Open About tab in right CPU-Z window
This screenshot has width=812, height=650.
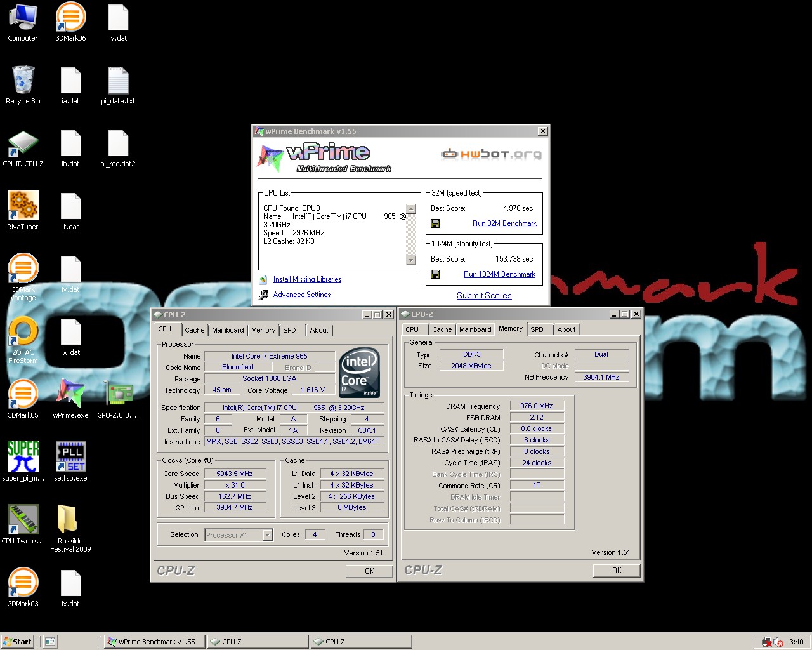point(566,329)
